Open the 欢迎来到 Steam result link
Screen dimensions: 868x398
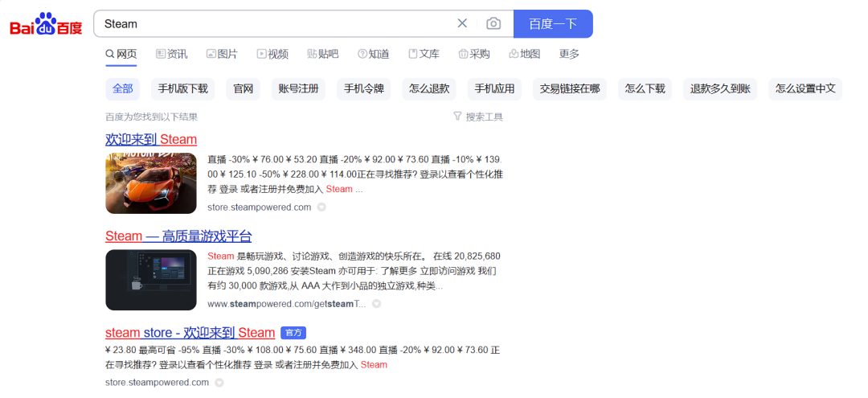coord(151,138)
